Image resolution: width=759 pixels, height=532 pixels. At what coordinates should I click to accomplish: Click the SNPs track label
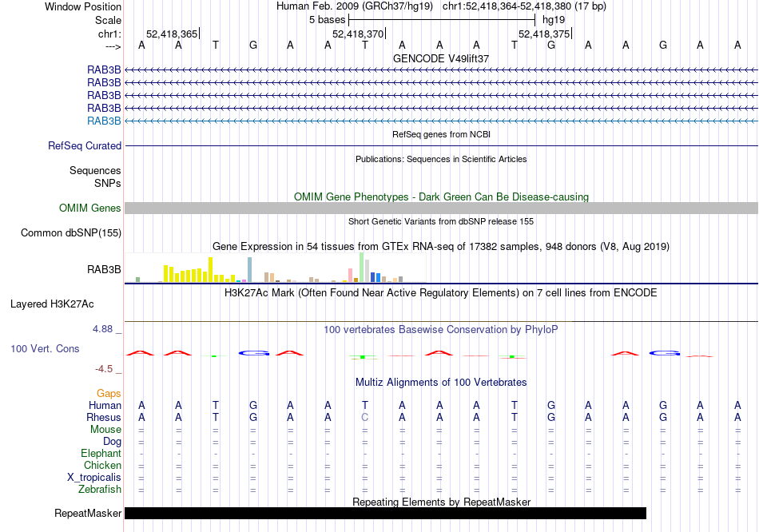[108, 183]
